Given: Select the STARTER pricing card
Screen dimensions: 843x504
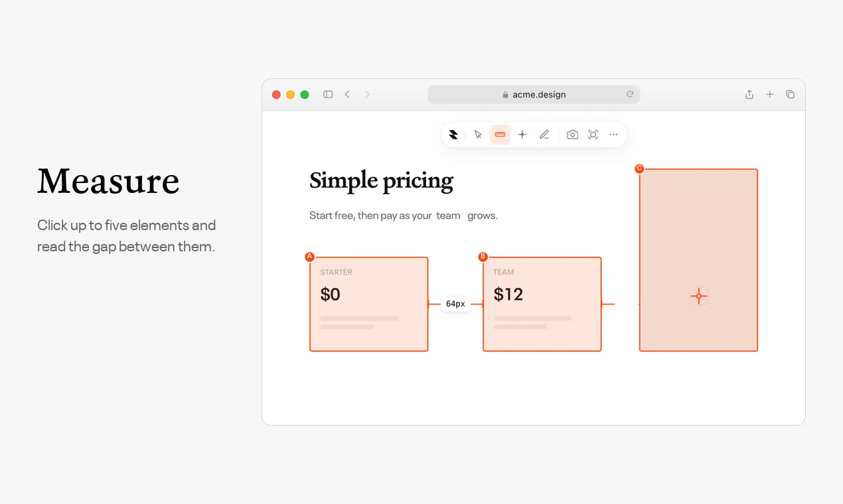Looking at the screenshot, I should click(369, 304).
